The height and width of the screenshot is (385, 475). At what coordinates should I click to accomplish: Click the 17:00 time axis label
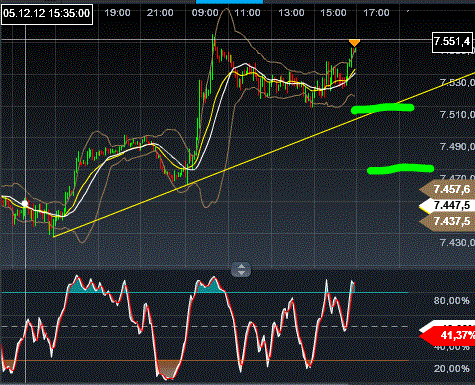point(376,13)
